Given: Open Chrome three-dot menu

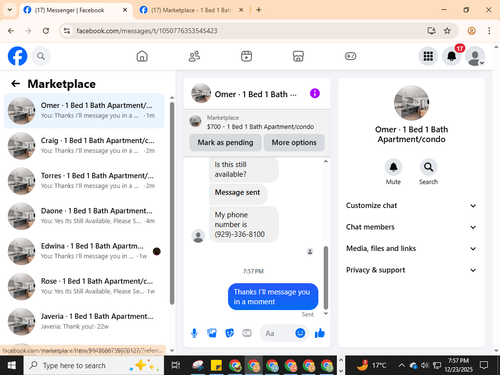Looking at the screenshot, I should click(489, 31).
